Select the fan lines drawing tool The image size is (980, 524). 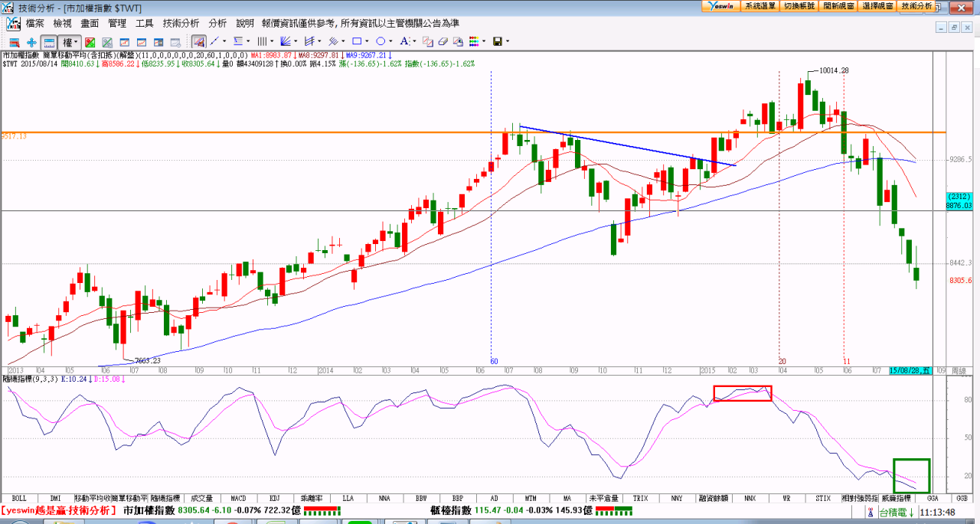(285, 41)
